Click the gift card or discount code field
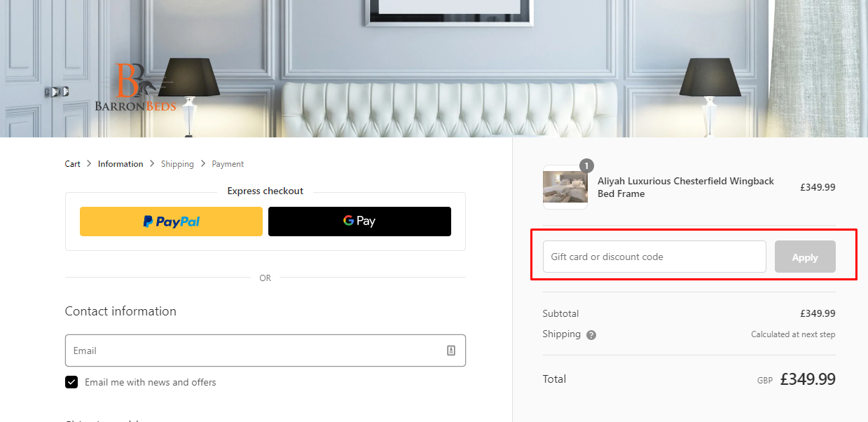The height and width of the screenshot is (422, 868). click(x=654, y=257)
